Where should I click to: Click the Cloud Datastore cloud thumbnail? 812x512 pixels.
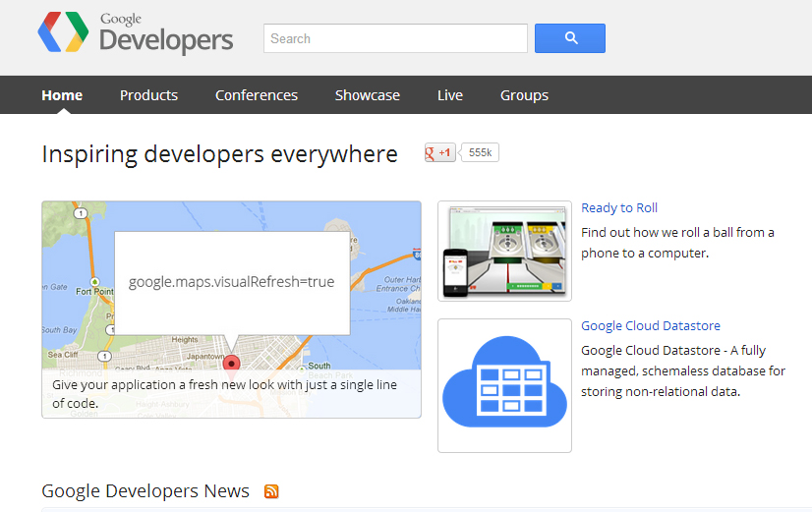(505, 385)
